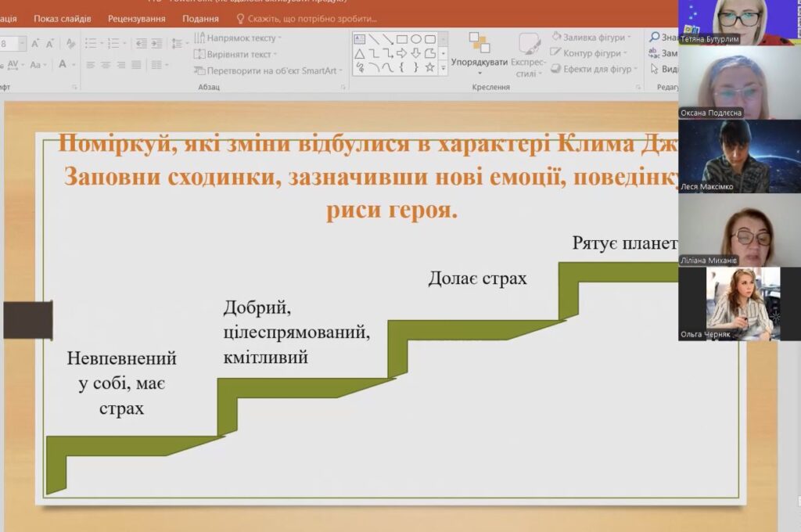Image resolution: width=801 pixels, height=532 pixels.
Task: Select the Arc shape
Action: (x=374, y=67)
